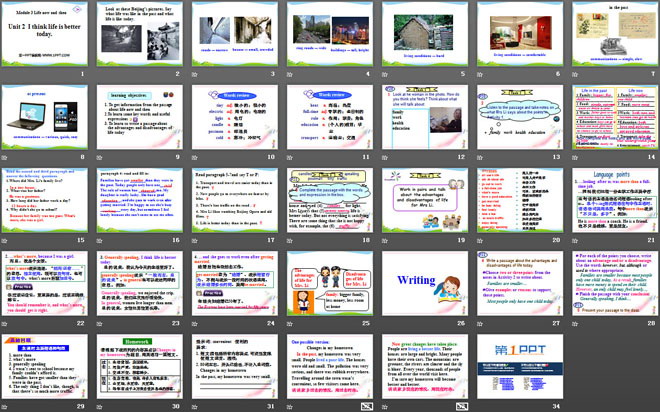Select slide 17 true or false exercise
The image size is (660, 412).
click(x=235, y=200)
